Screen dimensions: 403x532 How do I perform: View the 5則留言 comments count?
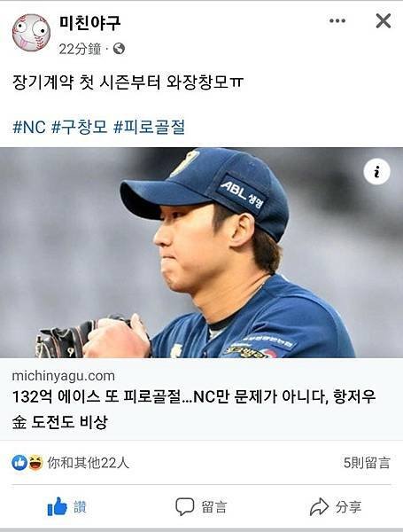(367, 463)
